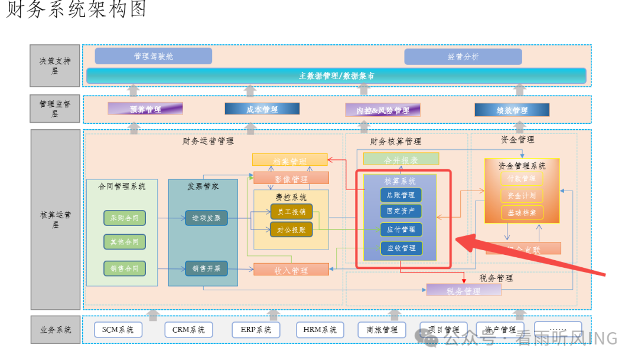Screen dimensions: 638x364
Task: Click the 合并报表 green box
Action: [x=401, y=159]
